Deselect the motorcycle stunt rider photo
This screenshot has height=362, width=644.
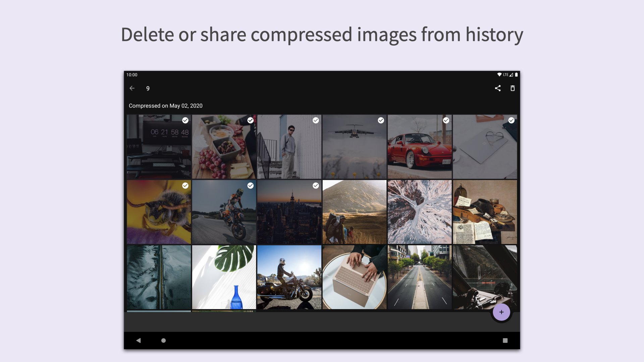[x=251, y=185]
